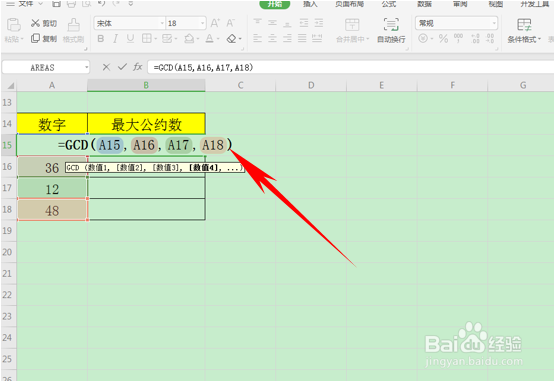Click the justify alignment icon

pyautogui.click(x=302, y=38)
